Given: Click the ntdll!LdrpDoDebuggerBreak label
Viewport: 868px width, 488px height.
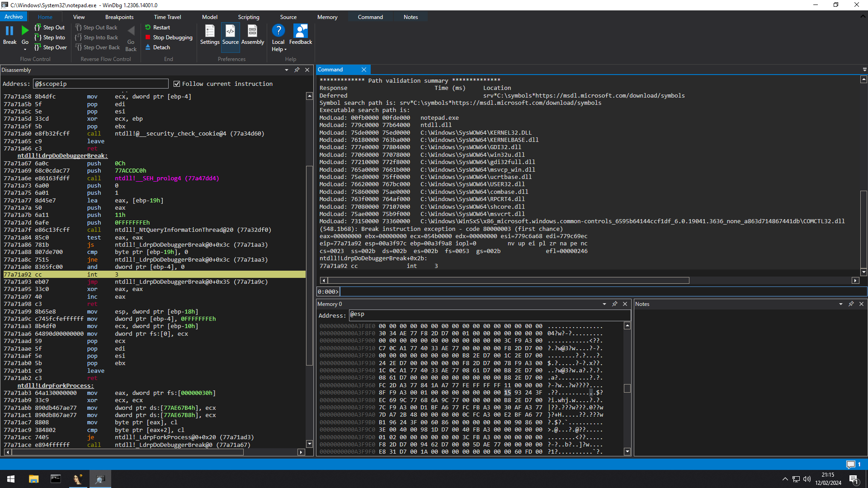Looking at the screenshot, I should click(x=62, y=156).
